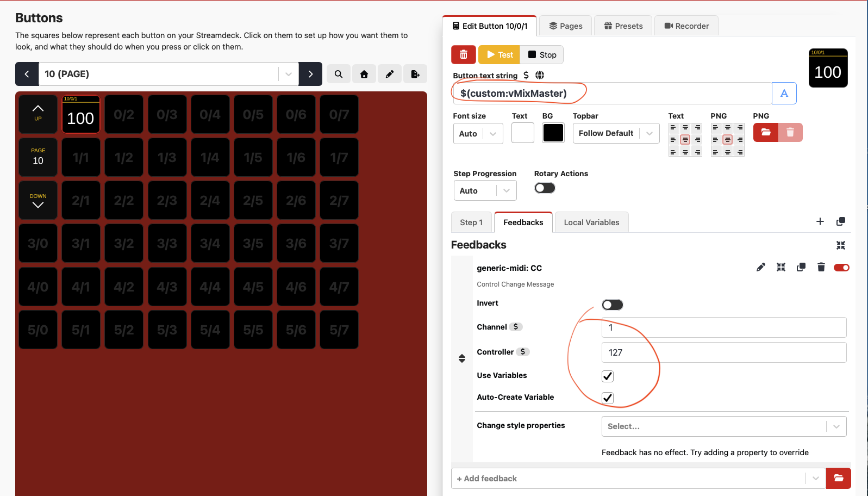Uncheck the Use Variables checkbox

tap(608, 376)
